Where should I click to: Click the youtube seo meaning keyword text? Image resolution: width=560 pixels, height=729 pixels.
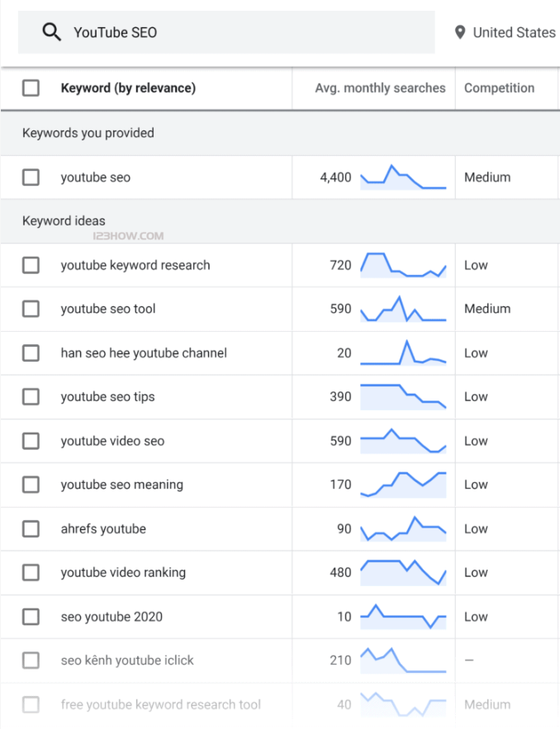121,485
